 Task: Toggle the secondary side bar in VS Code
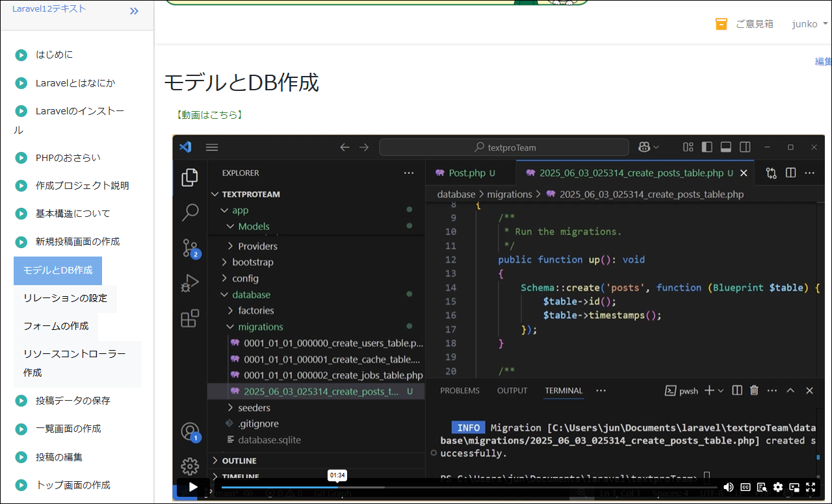(745, 147)
